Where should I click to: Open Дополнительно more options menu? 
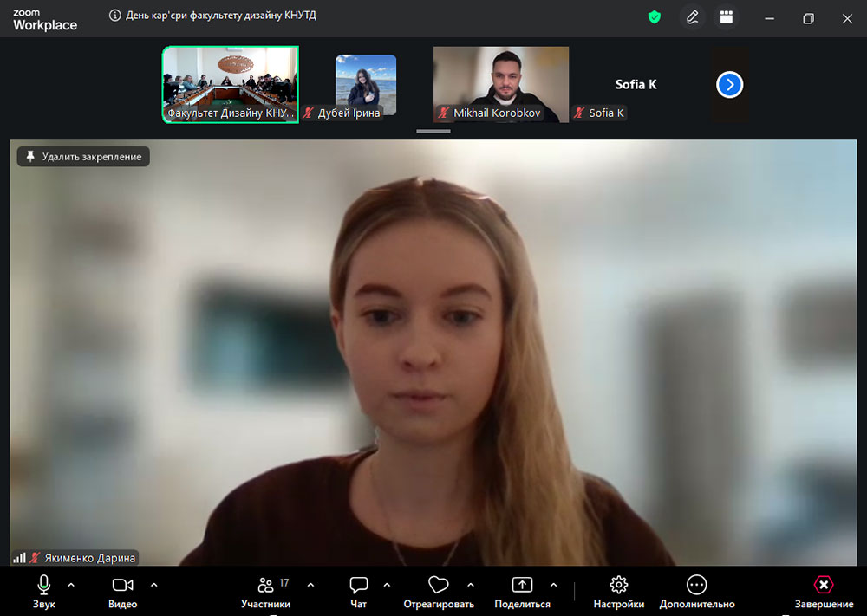point(696,592)
